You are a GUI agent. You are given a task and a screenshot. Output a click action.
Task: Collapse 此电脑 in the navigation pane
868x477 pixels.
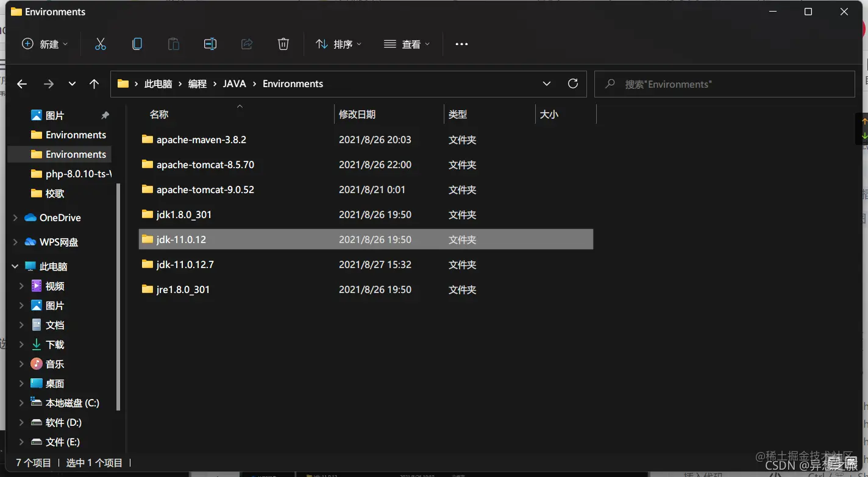14,266
